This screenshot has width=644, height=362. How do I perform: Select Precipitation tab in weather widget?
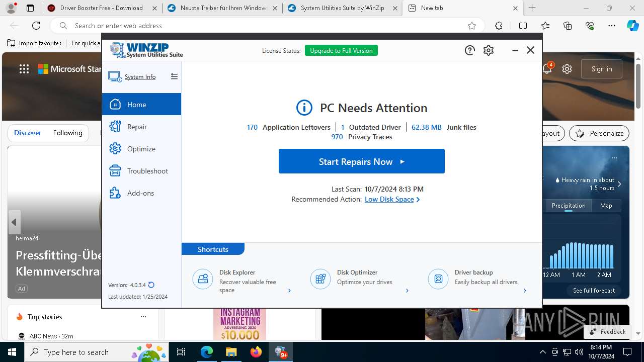(x=569, y=206)
